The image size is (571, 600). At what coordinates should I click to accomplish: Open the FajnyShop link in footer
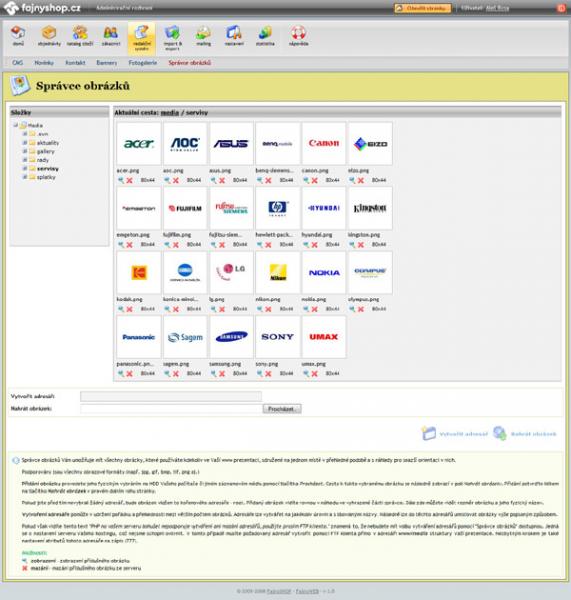pyautogui.click(x=279, y=591)
